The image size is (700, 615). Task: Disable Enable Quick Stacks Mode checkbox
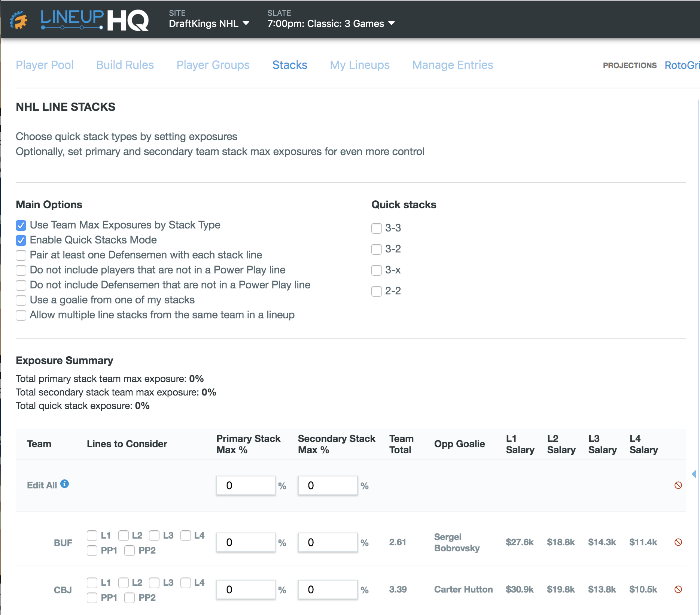click(21, 240)
